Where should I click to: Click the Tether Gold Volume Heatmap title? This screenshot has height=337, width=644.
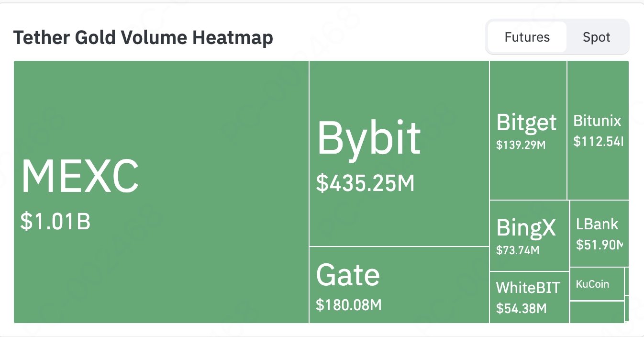pos(143,37)
